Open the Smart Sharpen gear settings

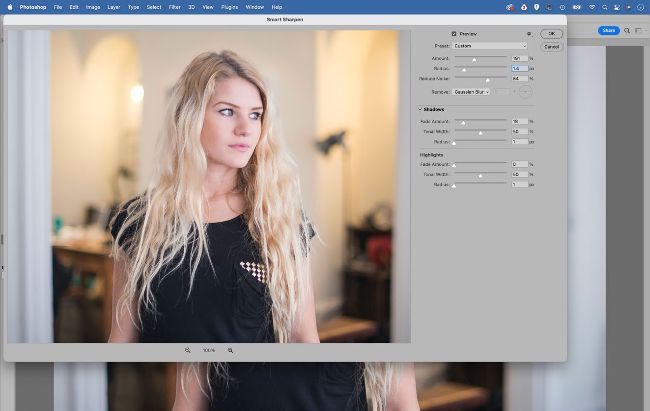pos(529,33)
